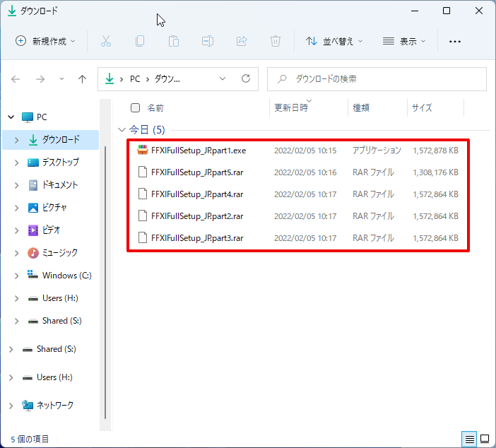Collapse the 今日 (5) group
Viewport: 496px width, 448px height.
coord(122,130)
